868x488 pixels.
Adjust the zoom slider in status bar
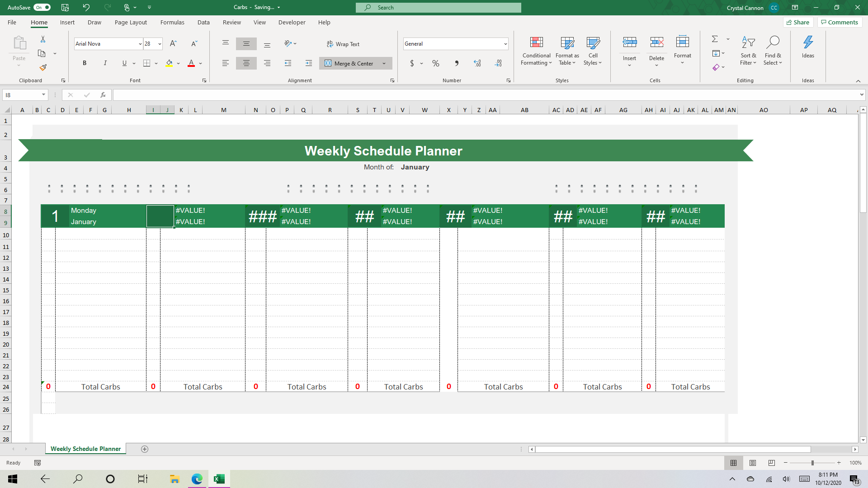pyautogui.click(x=812, y=463)
